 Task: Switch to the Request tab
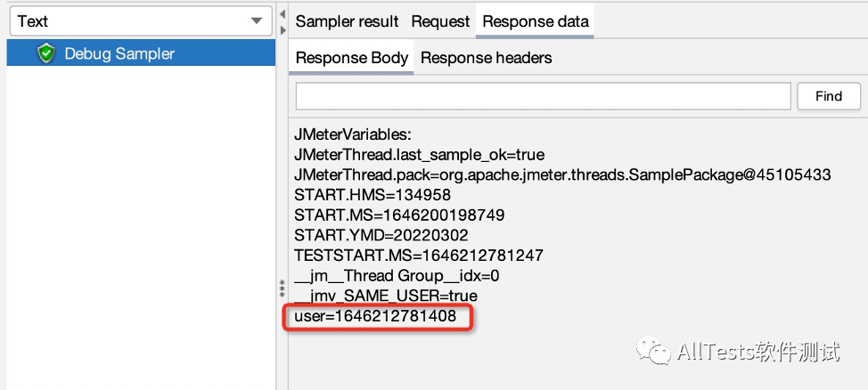click(x=440, y=21)
